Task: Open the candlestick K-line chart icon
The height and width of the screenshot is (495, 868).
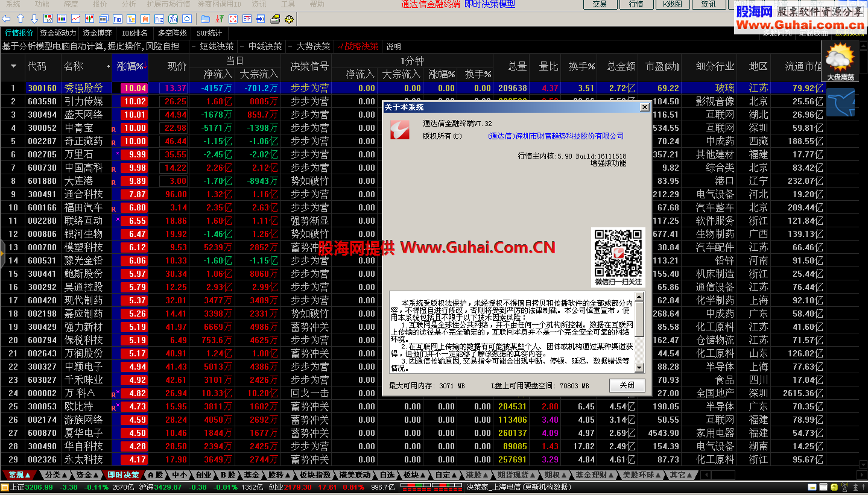Action: coord(89,19)
